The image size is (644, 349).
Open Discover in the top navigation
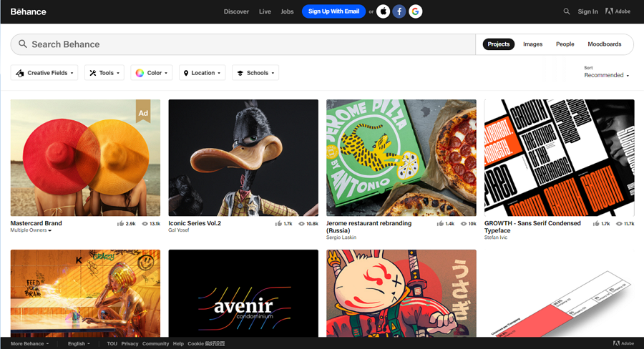(x=236, y=11)
